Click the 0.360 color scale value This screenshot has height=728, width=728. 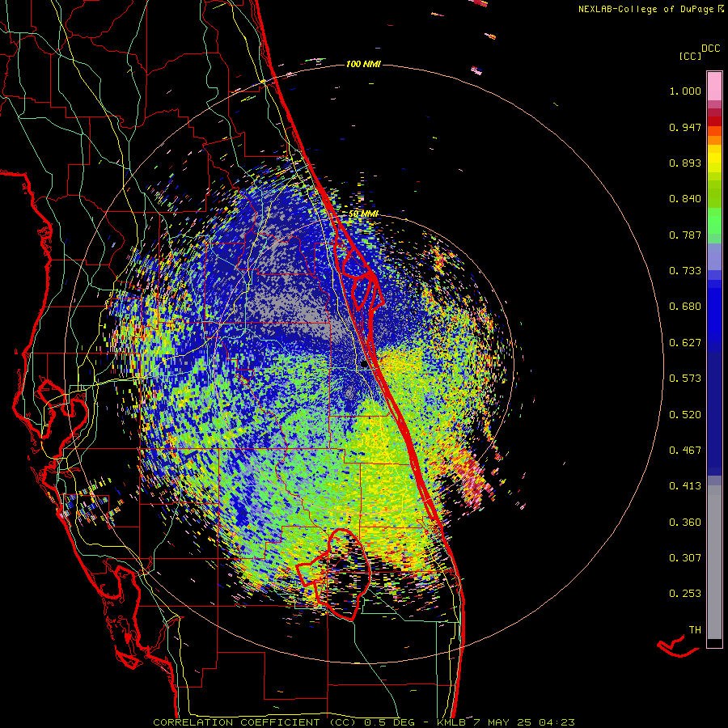tap(685, 523)
